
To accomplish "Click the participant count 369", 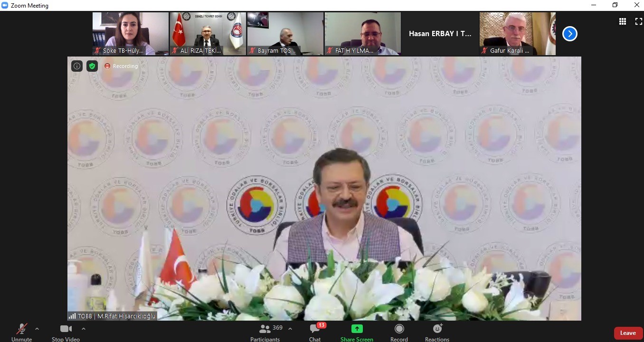I will [x=278, y=328].
